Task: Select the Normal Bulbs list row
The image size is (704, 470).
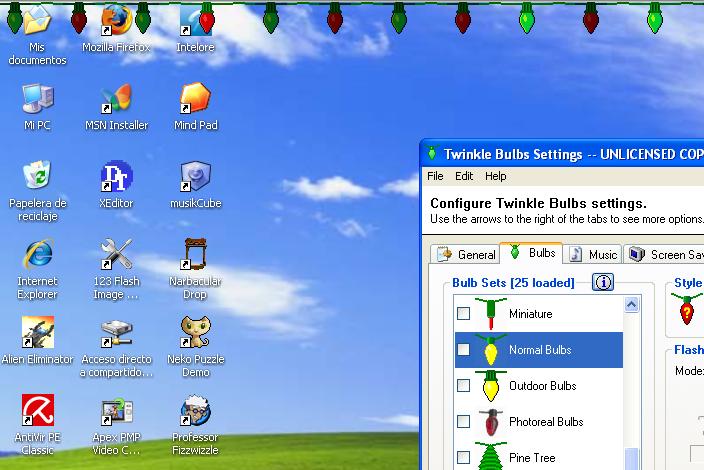Action: (539, 350)
